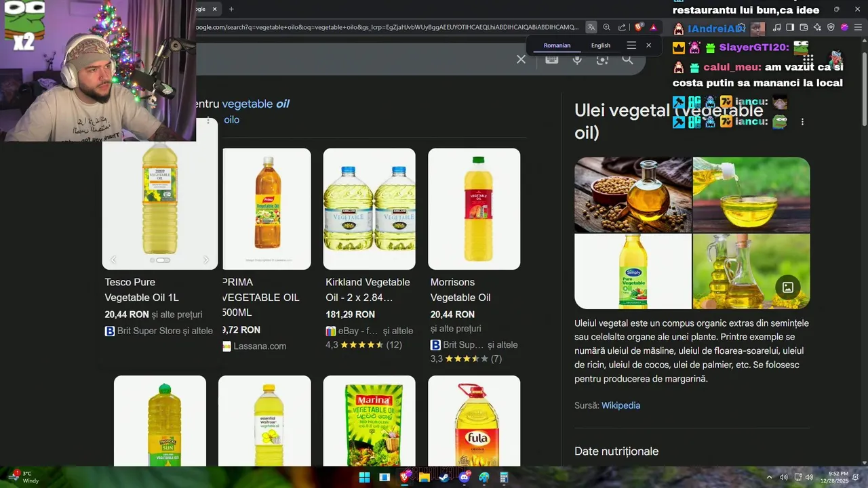Image resolution: width=868 pixels, height=488 pixels.
Task: Open the PRIMA Vegetable Oil 500ML listing
Action: 261,297
